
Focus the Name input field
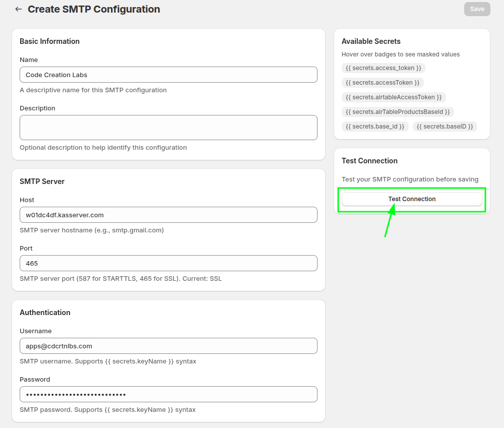click(168, 75)
